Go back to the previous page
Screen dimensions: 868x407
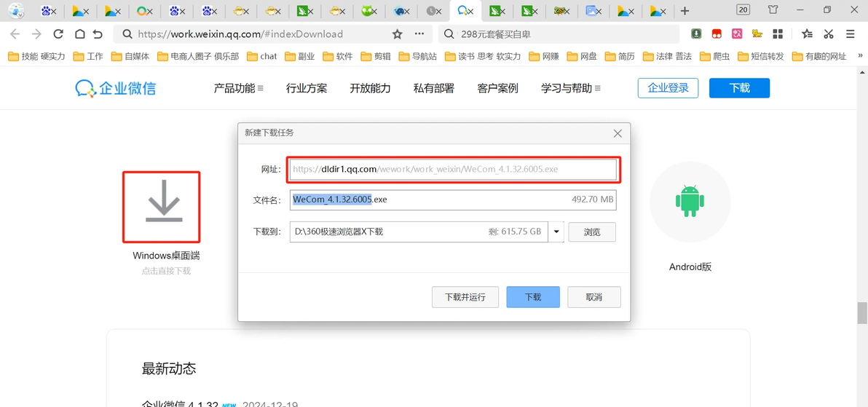click(x=15, y=34)
